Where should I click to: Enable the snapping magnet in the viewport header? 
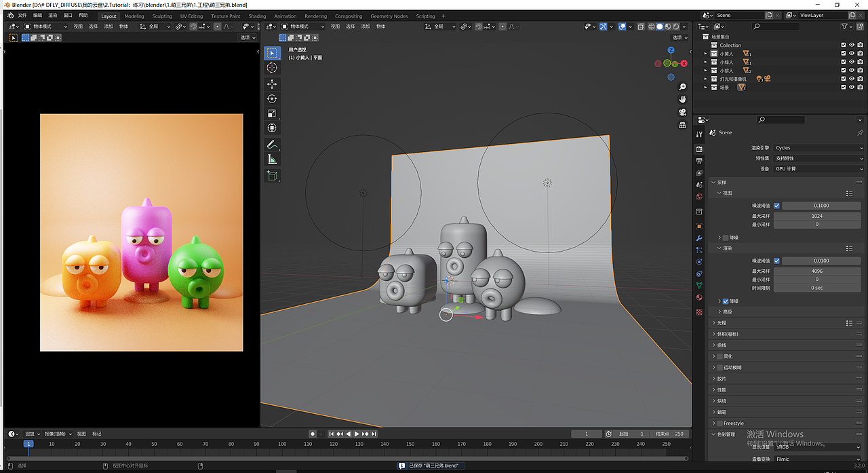[479, 26]
